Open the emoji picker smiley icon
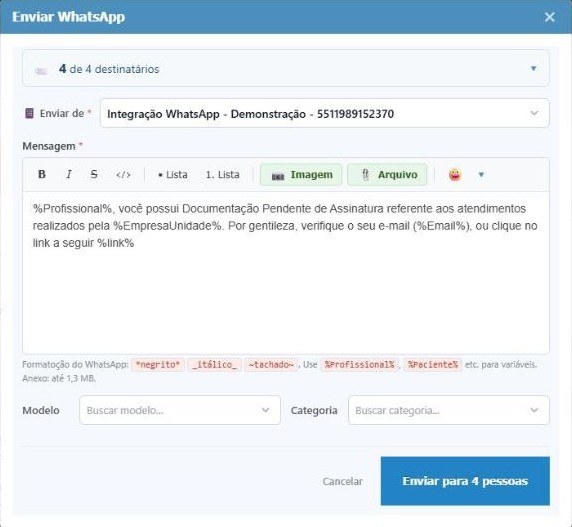The image size is (572, 527). (x=455, y=175)
